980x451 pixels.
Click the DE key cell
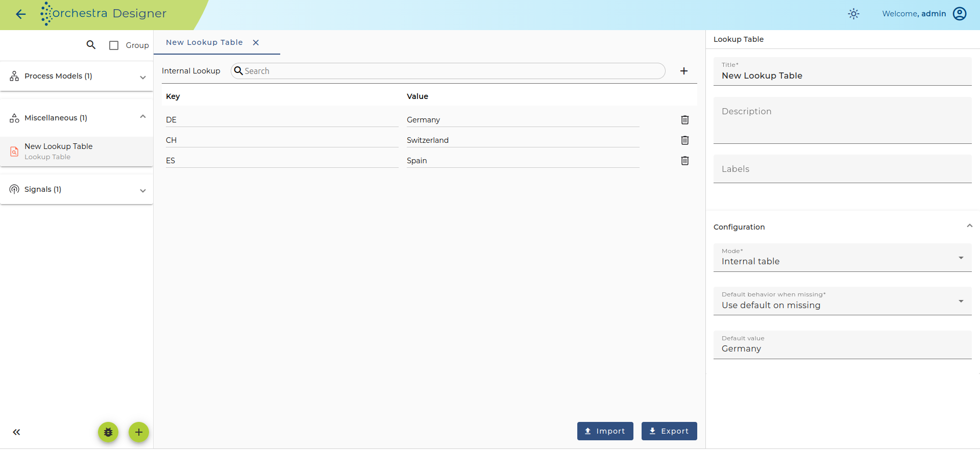(282, 120)
